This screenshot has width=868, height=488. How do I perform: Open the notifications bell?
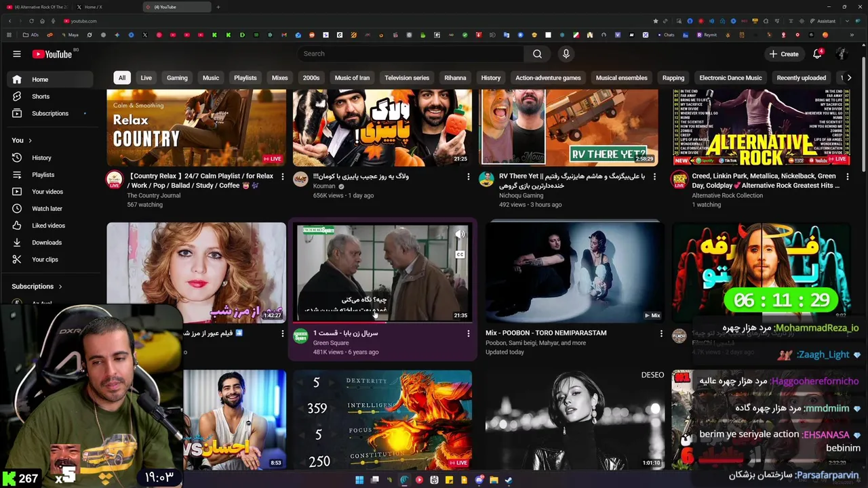click(818, 54)
